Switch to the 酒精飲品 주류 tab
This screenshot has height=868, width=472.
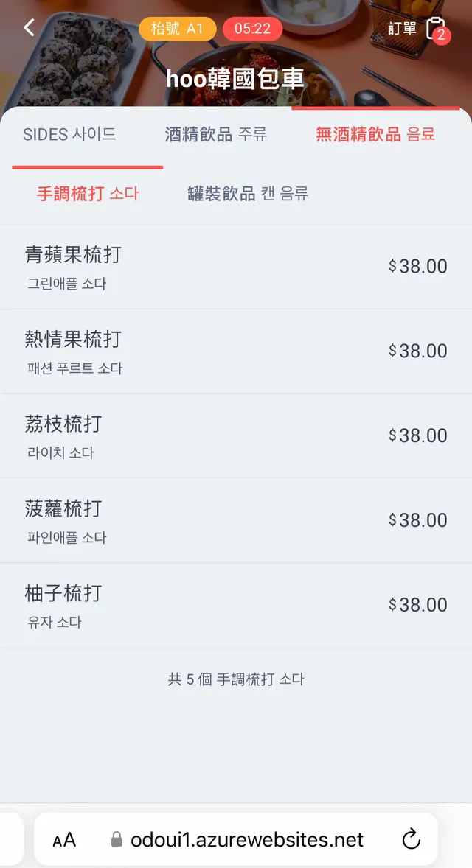click(x=215, y=134)
